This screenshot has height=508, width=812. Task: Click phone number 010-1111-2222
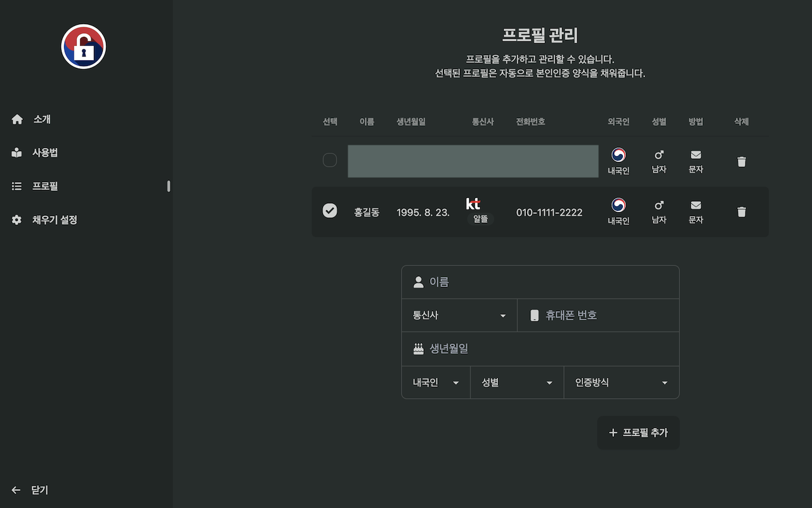click(549, 212)
